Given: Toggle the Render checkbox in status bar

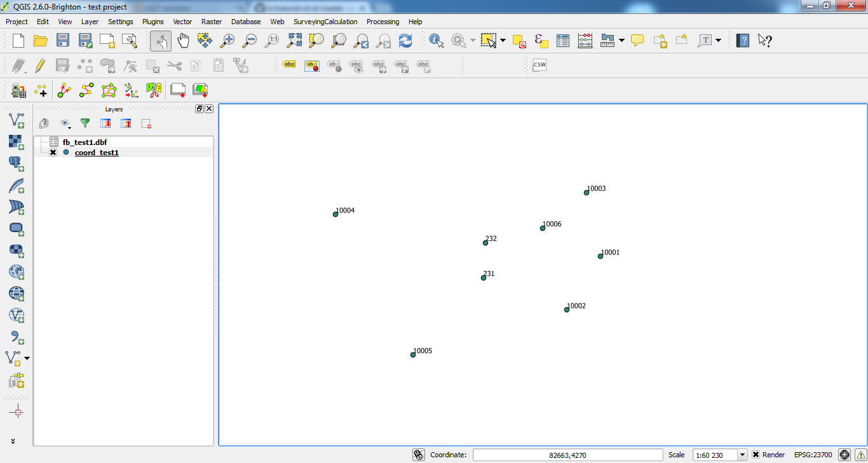Looking at the screenshot, I should 756,455.
